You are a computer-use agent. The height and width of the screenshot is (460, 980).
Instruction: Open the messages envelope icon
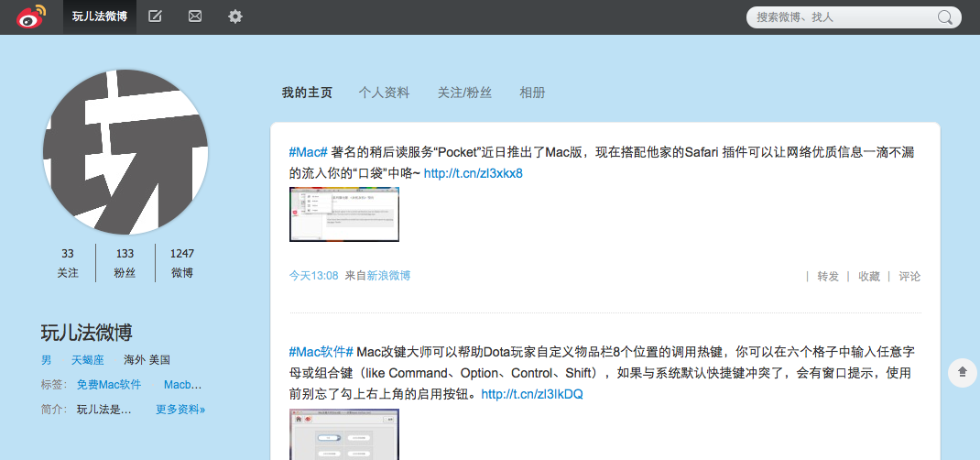click(x=195, y=16)
